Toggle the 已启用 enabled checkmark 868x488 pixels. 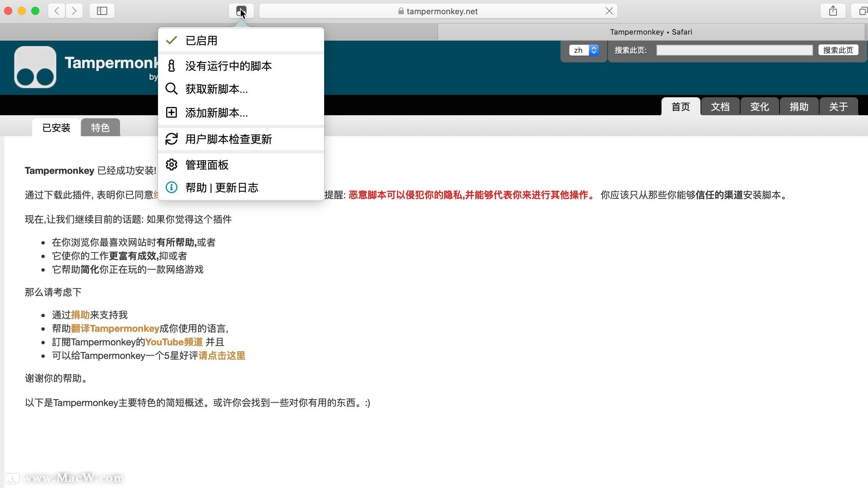[172, 40]
